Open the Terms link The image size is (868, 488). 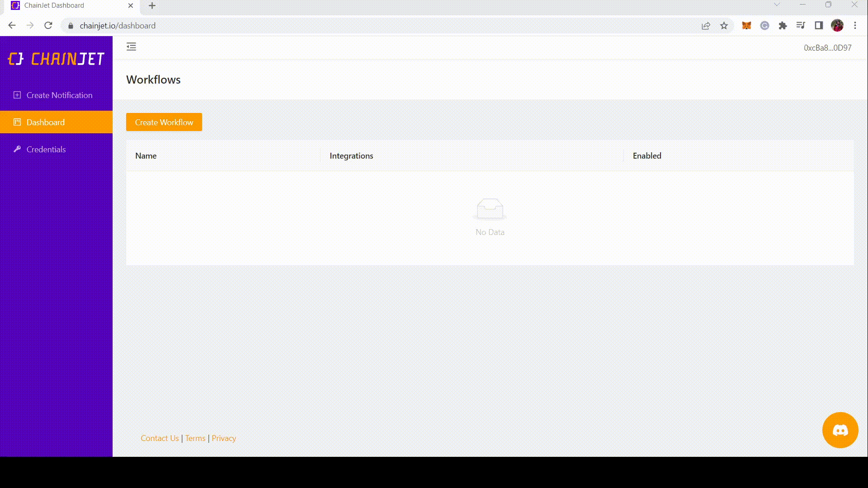(x=195, y=438)
